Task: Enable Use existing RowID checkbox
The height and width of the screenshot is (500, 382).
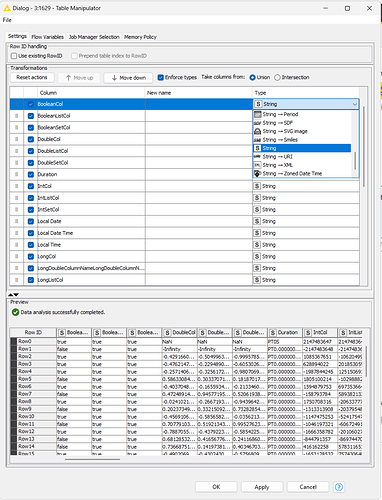Action: [14, 56]
